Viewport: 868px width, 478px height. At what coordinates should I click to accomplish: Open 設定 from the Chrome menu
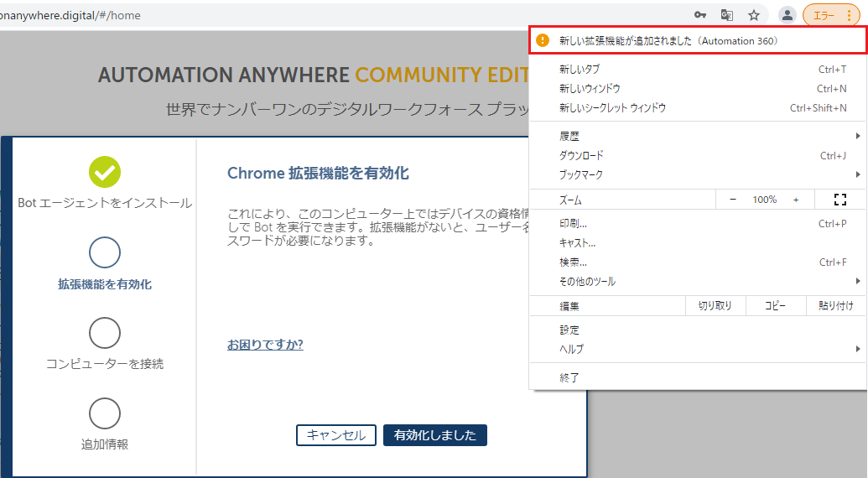[698, 330]
